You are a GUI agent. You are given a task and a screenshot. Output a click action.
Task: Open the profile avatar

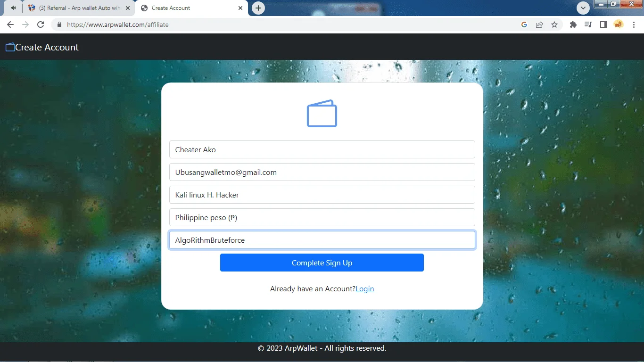click(619, 25)
